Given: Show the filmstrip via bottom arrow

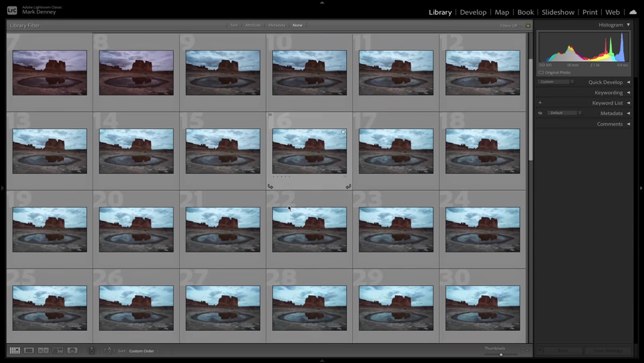Looking at the screenshot, I should click(322, 361).
